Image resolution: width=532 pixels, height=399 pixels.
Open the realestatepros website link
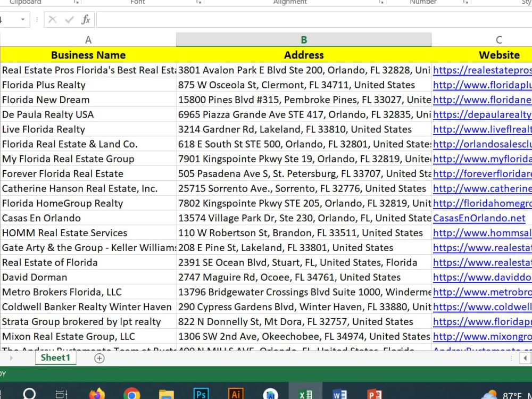482,70
